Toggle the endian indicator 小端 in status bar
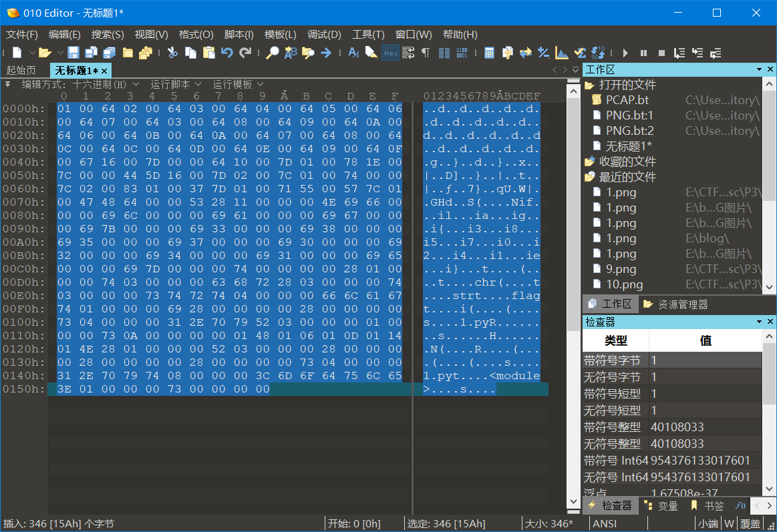Viewport: 777px width, 532px height. (708, 523)
